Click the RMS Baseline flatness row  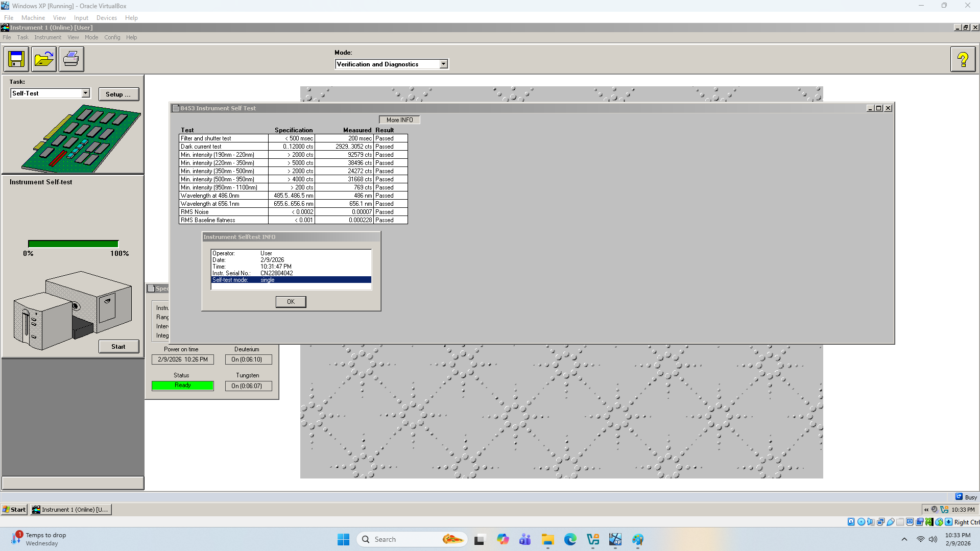coord(293,220)
